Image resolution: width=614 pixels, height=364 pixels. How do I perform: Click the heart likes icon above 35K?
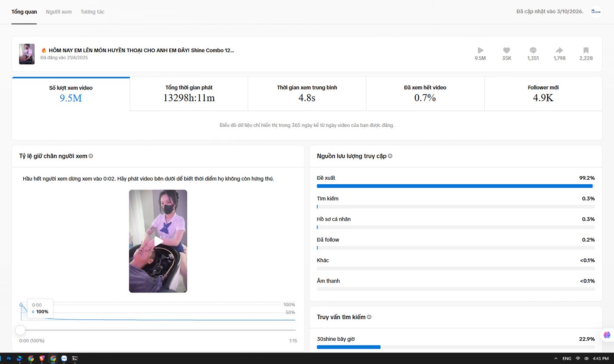(507, 50)
